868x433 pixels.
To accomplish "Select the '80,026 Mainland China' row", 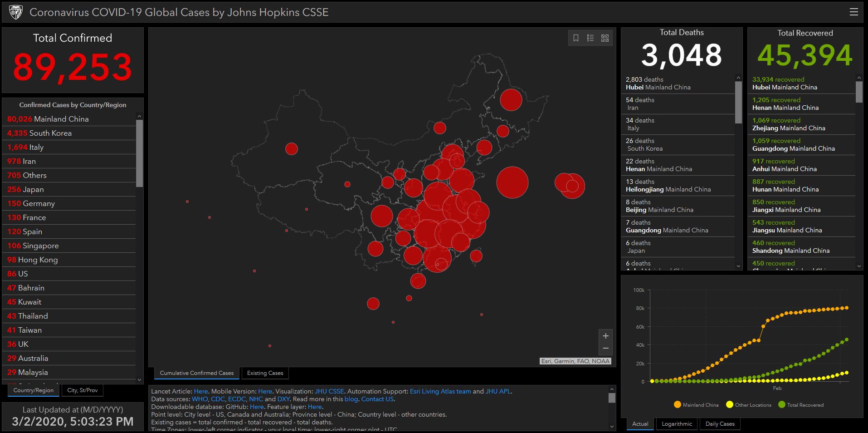I will pyautogui.click(x=69, y=119).
